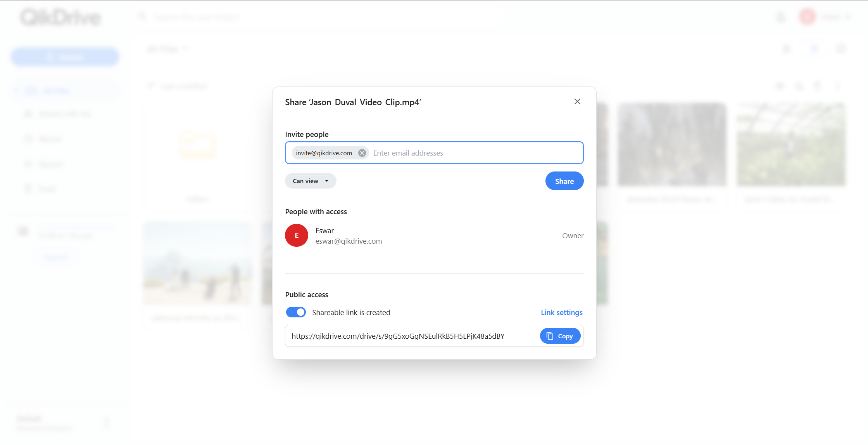Expand the All Files header dropdown
Viewport: 868px width, 445px height.
[167, 49]
